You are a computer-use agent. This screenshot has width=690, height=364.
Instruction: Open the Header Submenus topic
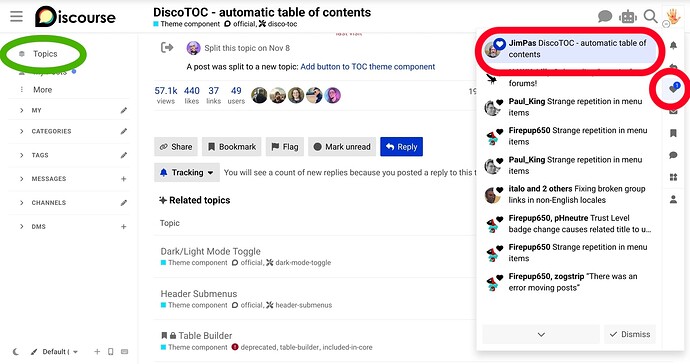coord(198,294)
